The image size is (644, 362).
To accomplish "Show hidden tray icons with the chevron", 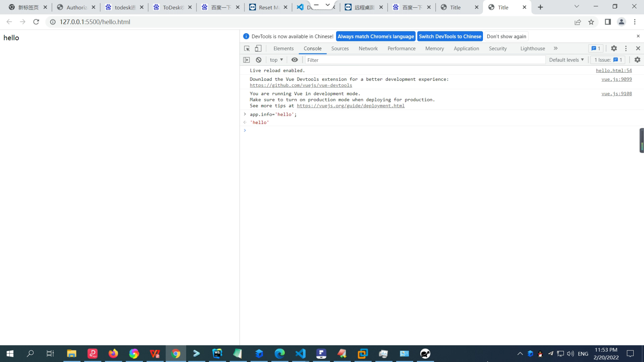I will pos(520,354).
